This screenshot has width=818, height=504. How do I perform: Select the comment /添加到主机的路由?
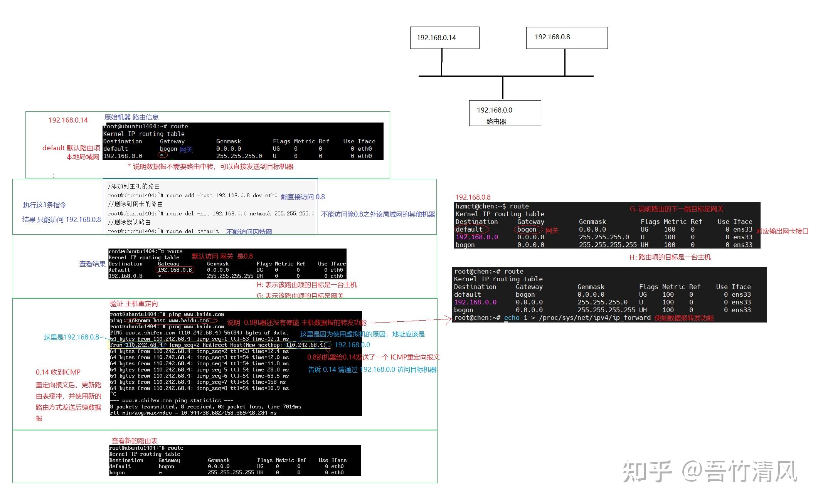click(x=134, y=186)
